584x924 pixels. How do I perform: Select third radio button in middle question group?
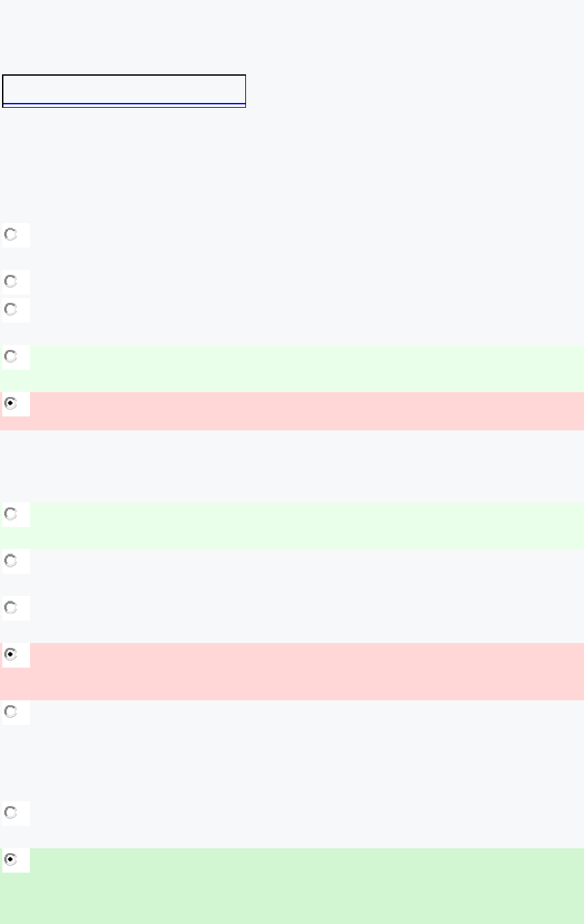11,608
